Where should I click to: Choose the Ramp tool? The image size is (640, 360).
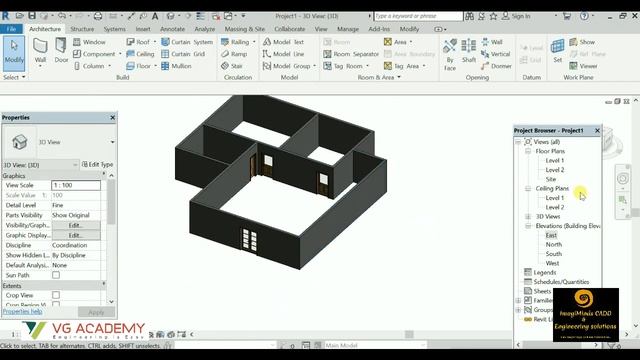[x=234, y=54]
